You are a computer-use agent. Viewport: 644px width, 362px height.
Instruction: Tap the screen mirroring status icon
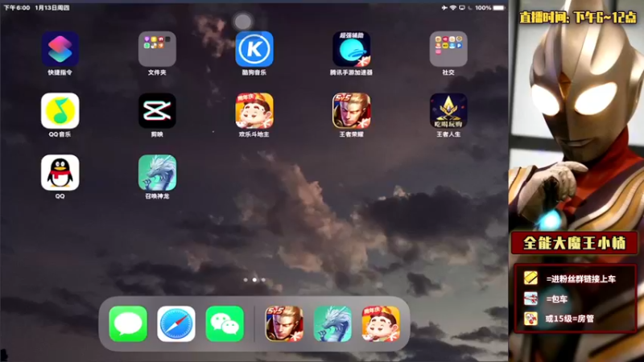(x=462, y=8)
